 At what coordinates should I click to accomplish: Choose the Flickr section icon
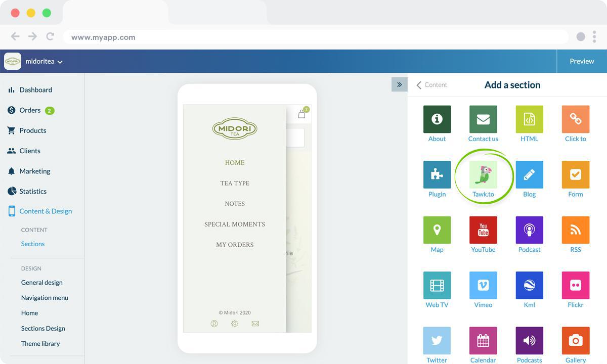pyautogui.click(x=575, y=285)
